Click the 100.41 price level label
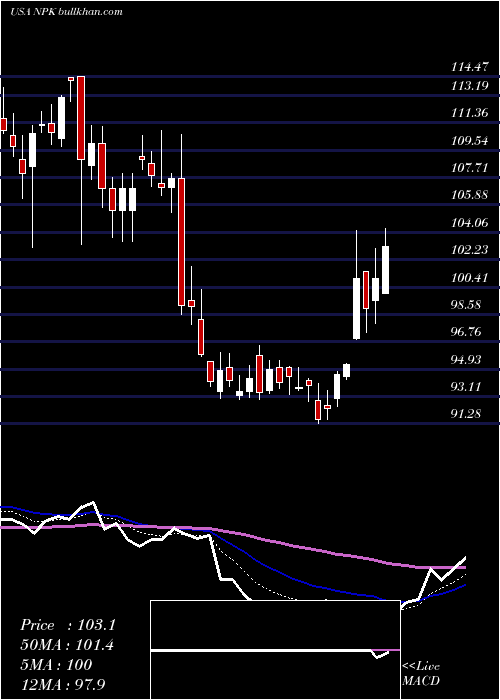The height and width of the screenshot is (700, 500). click(470, 278)
